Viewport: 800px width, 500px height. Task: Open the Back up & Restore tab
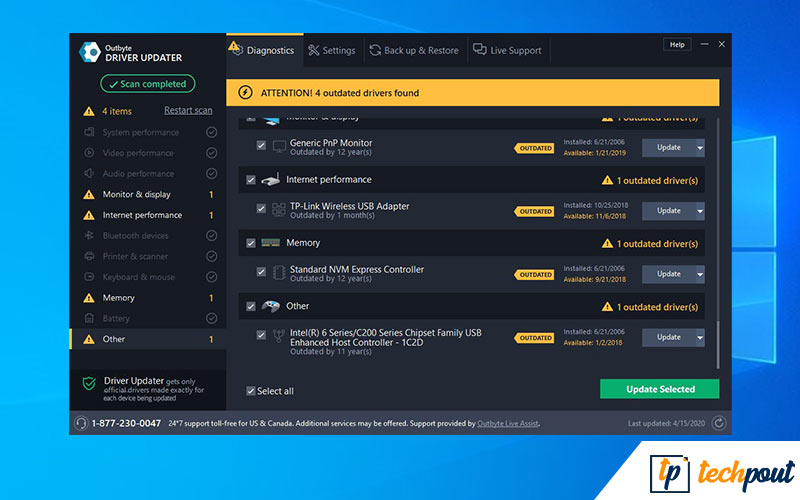click(x=413, y=50)
